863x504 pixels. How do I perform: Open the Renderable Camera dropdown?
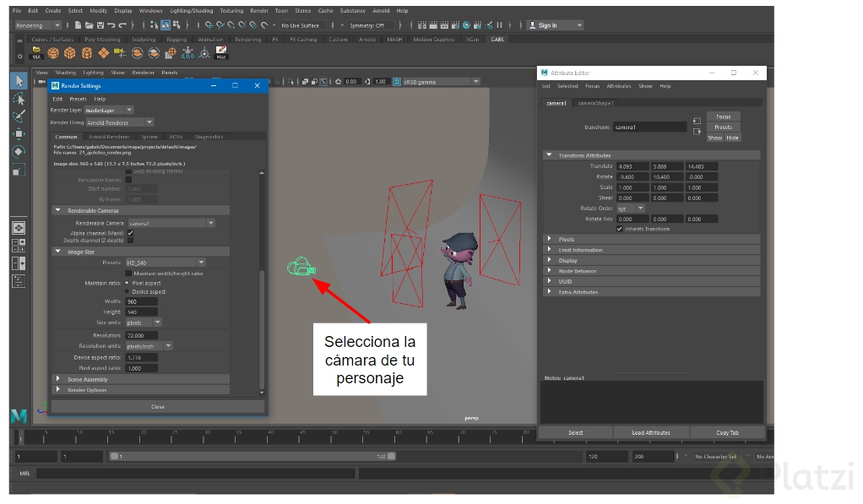click(x=171, y=224)
